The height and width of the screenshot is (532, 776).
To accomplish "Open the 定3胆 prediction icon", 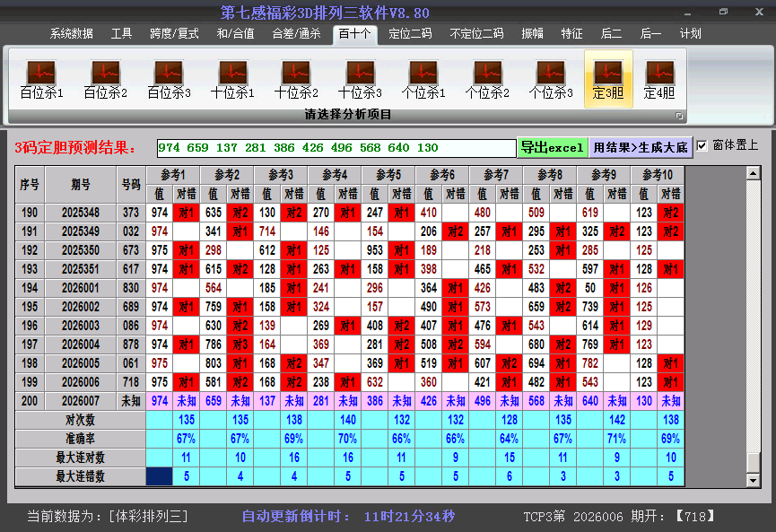I will click(608, 79).
